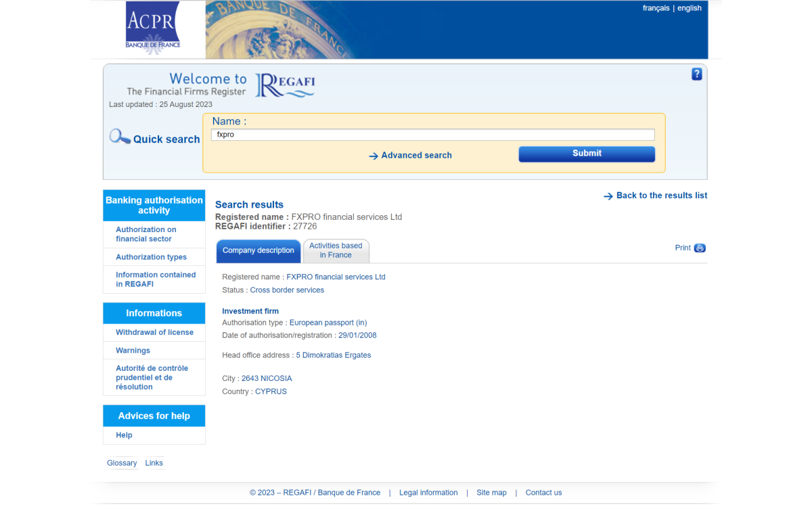812x515 pixels.
Task: Open the Site map footer link
Action: [x=491, y=493]
